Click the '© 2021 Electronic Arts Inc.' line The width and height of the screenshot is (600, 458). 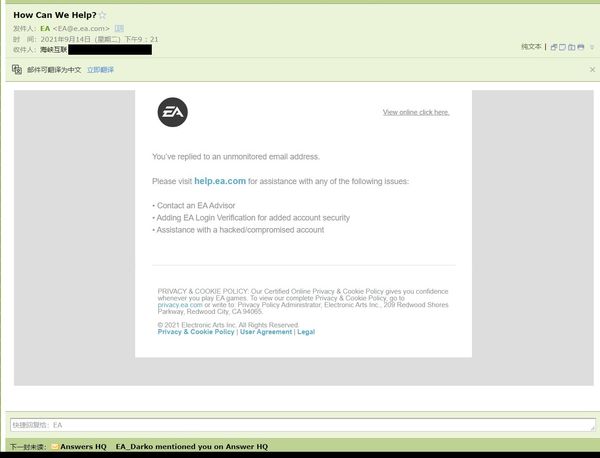click(x=228, y=325)
